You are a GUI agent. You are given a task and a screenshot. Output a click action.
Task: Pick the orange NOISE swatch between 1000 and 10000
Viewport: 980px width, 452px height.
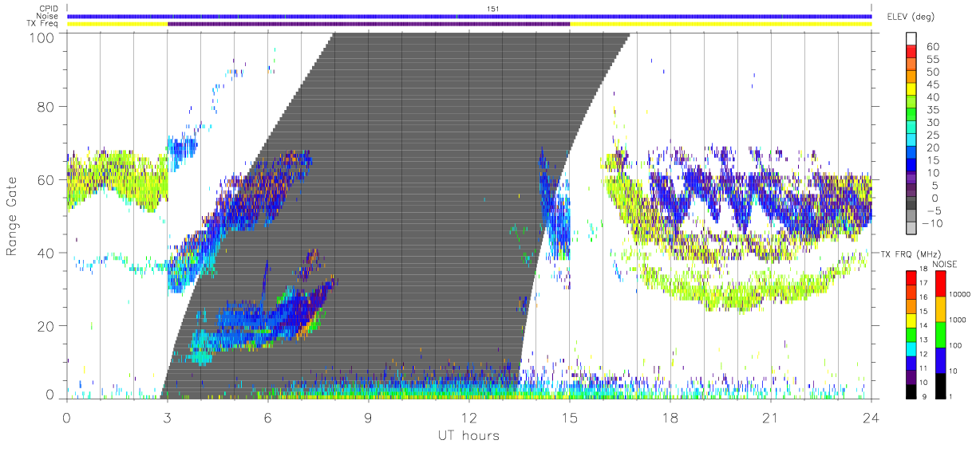[x=940, y=309]
